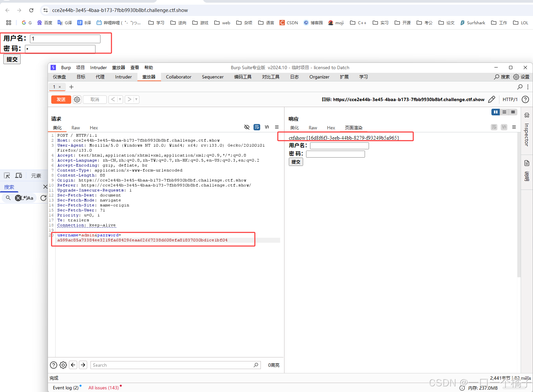Open the Repeater tabs kebab menu

click(x=528, y=87)
